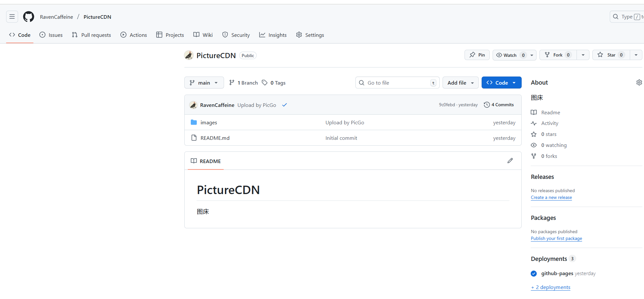Open About settings gear icon
The height and width of the screenshot is (299, 644).
pyautogui.click(x=639, y=83)
